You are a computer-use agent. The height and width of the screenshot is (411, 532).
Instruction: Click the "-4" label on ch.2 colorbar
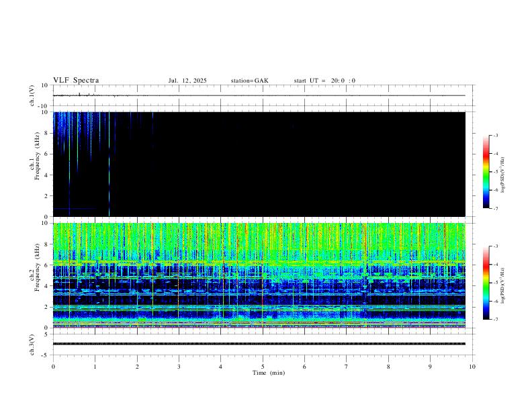(495, 265)
